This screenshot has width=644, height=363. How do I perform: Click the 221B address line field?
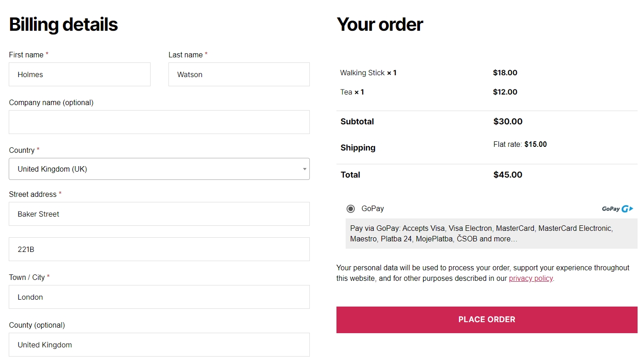click(159, 249)
